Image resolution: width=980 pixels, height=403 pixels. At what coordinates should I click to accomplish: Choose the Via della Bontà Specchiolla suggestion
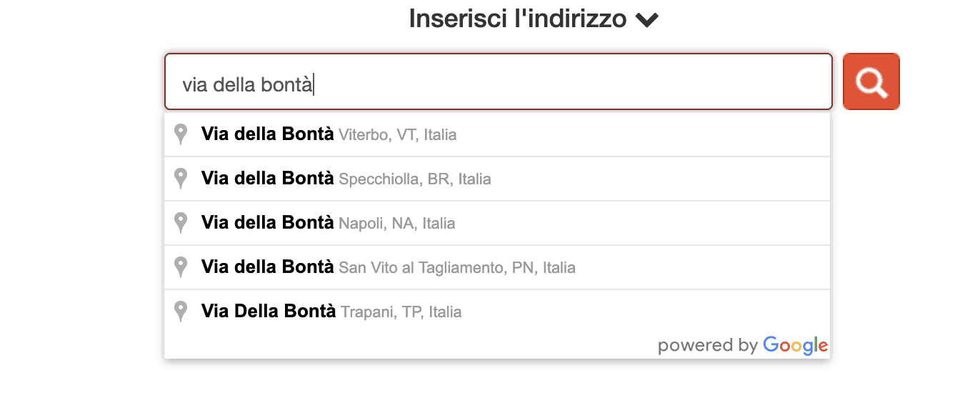[x=267, y=179]
